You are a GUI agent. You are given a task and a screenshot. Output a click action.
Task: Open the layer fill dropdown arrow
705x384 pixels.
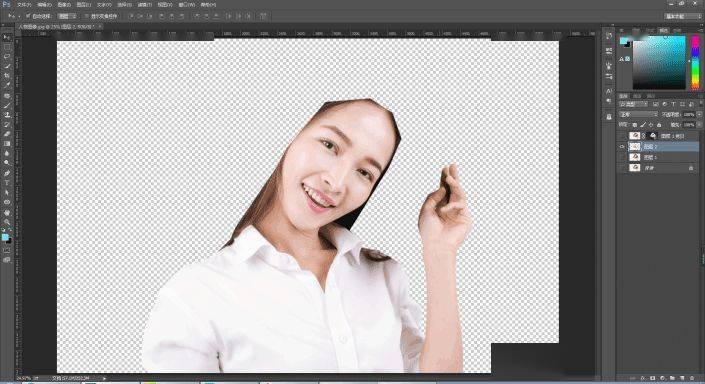tap(699, 125)
